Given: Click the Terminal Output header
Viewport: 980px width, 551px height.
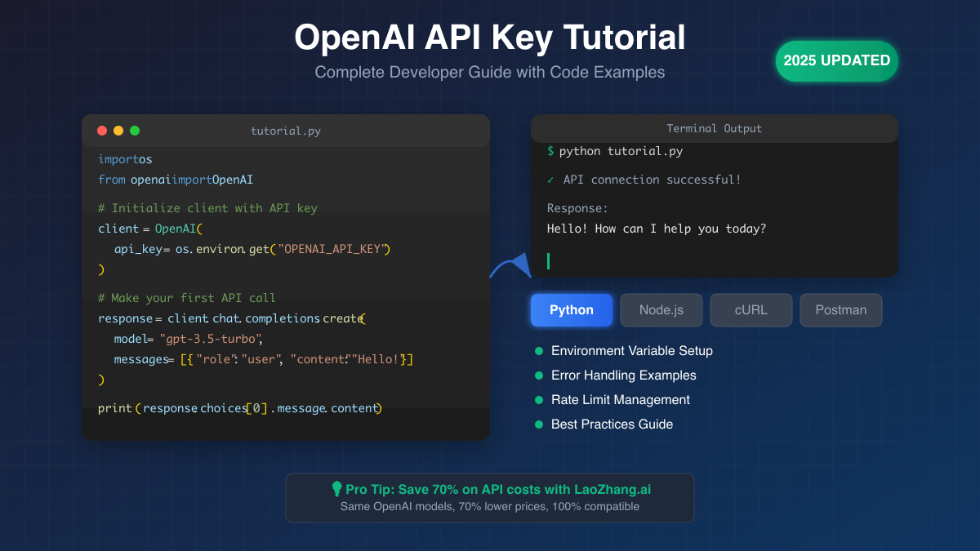Looking at the screenshot, I should click(714, 128).
